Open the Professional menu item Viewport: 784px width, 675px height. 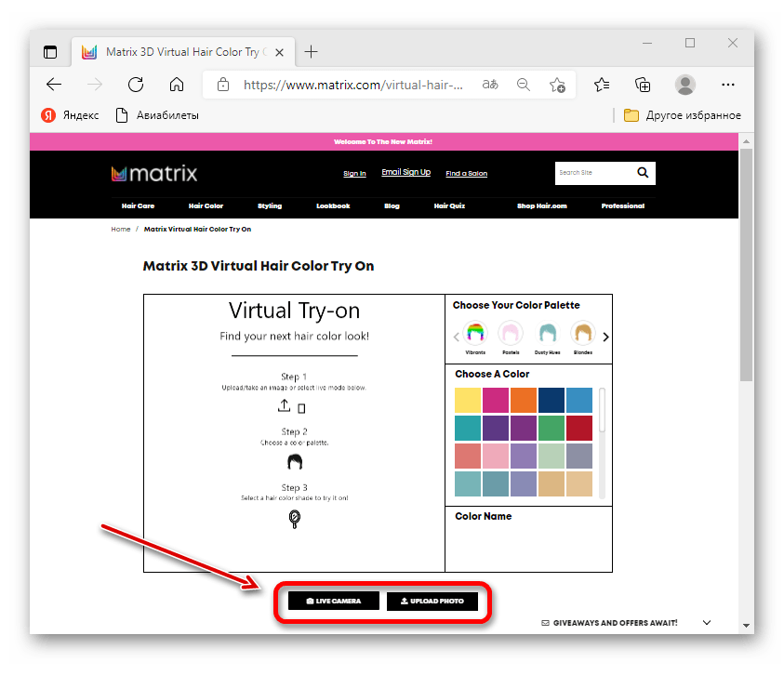click(622, 206)
